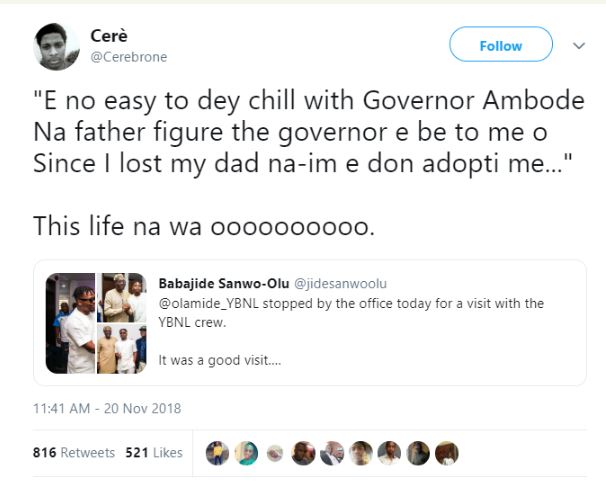Open Cerè's profile picture avatar
606x492 pixels.
coord(57,47)
